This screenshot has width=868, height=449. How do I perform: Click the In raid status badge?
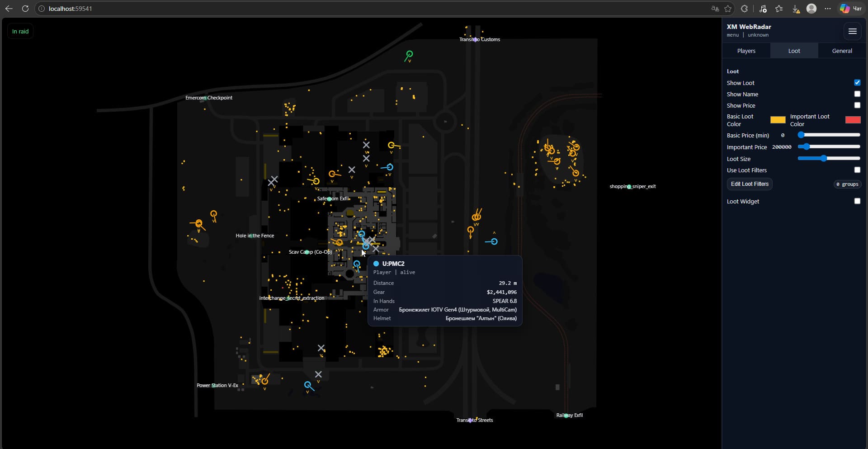point(20,31)
